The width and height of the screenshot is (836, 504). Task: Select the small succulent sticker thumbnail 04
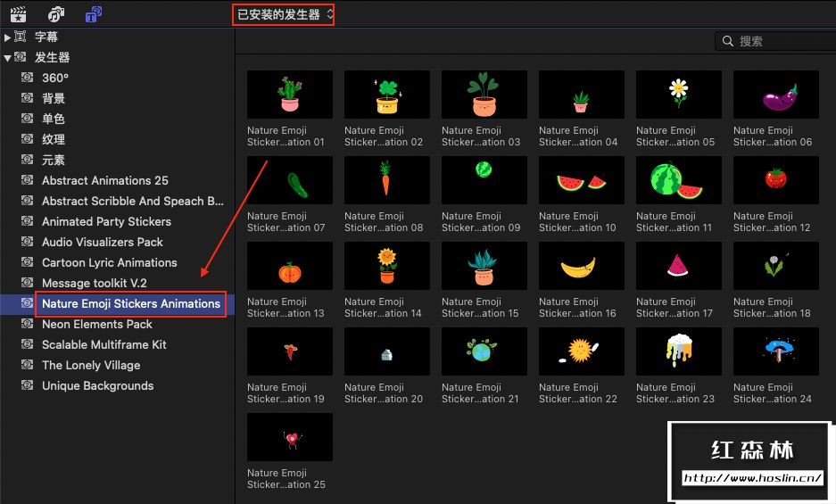click(x=582, y=95)
